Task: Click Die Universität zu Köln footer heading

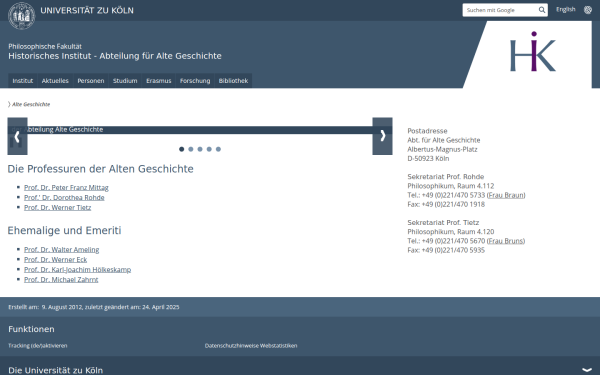Action: tap(55, 370)
